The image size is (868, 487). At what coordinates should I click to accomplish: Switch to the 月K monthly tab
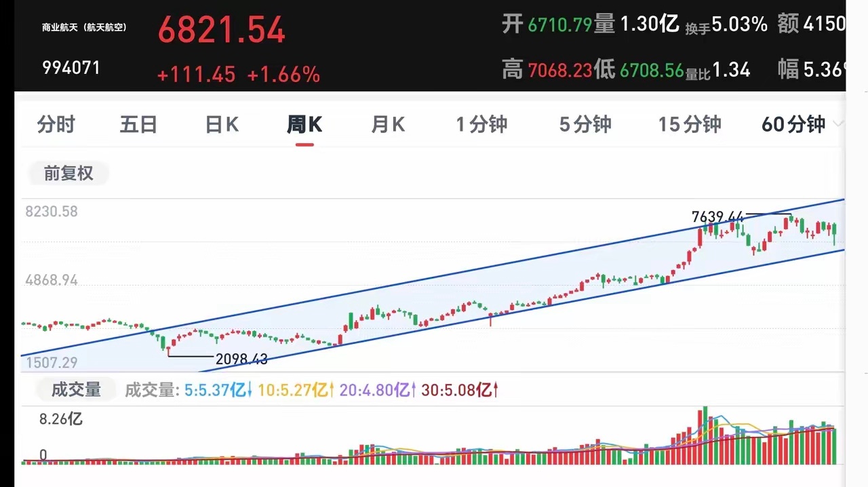[388, 125]
